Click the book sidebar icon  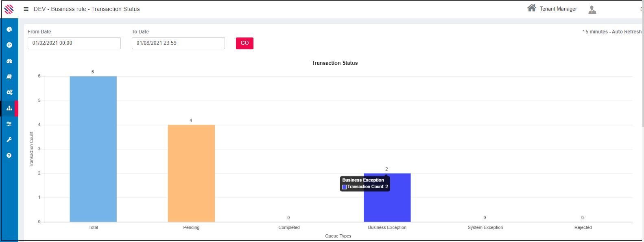point(9,77)
